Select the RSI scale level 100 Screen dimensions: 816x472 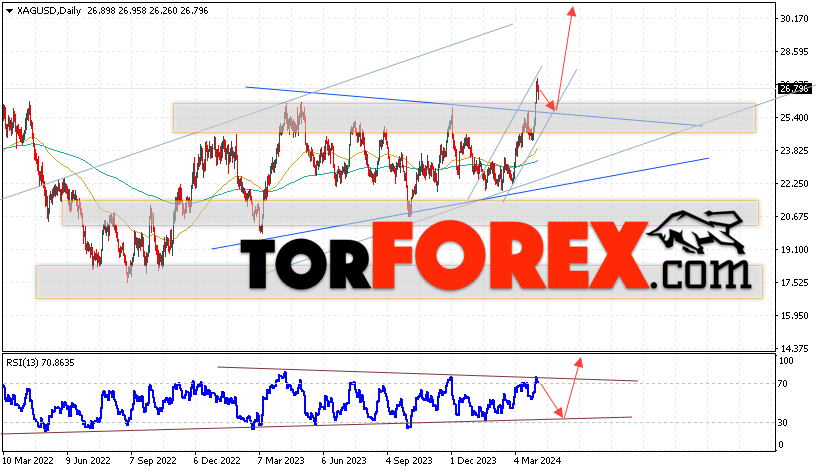[x=786, y=361]
